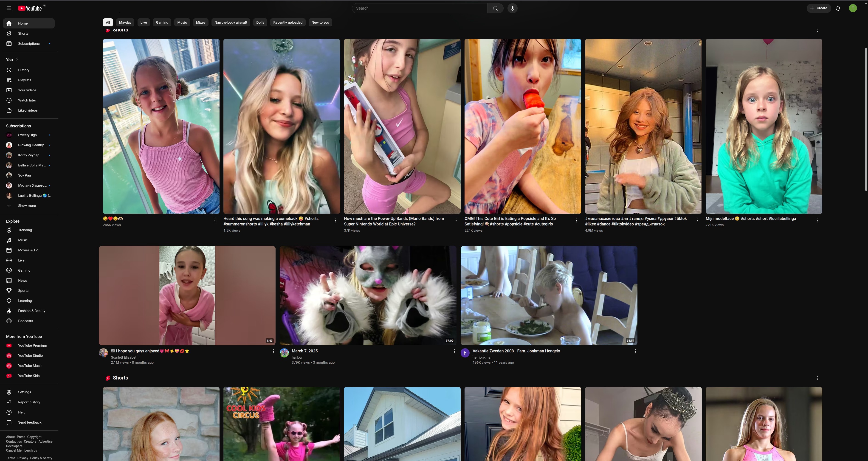Open Learning under Explore
868x461 pixels.
(x=29, y=301)
